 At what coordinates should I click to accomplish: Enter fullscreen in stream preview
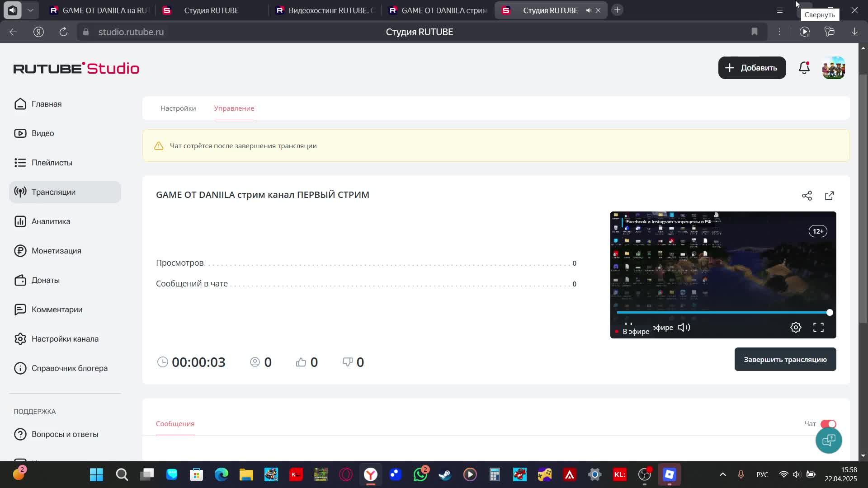(818, 328)
